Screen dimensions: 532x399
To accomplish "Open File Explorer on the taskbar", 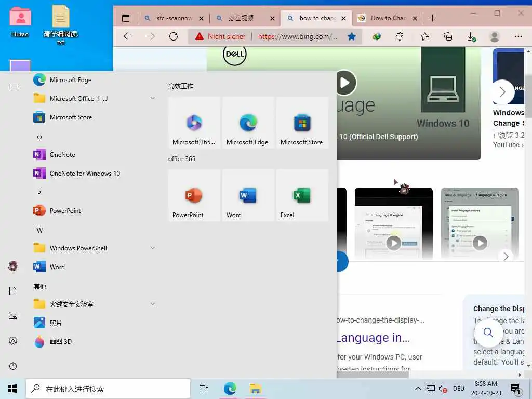I will [x=256, y=389].
